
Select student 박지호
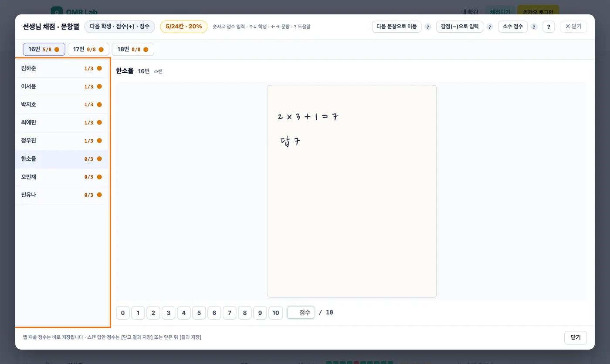[61, 104]
